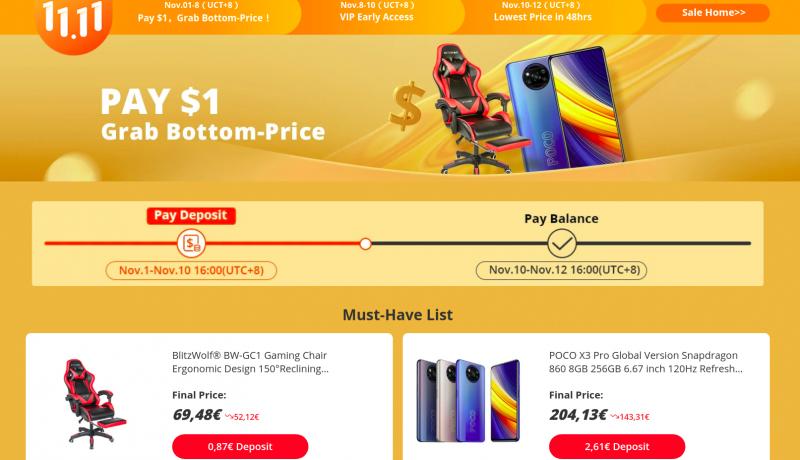Image resolution: width=800 pixels, height=460 pixels.
Task: Click the gaming chair product thumbnail
Action: click(95, 404)
